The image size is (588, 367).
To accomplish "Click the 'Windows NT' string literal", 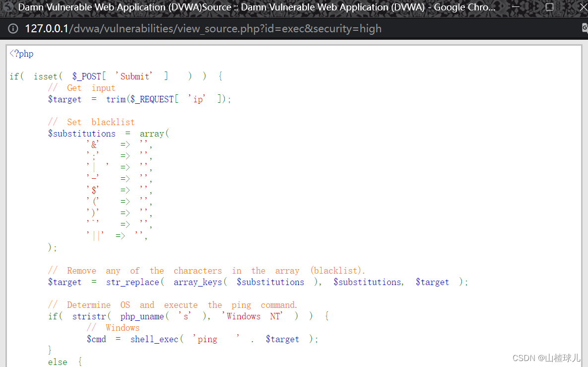I will tap(252, 316).
